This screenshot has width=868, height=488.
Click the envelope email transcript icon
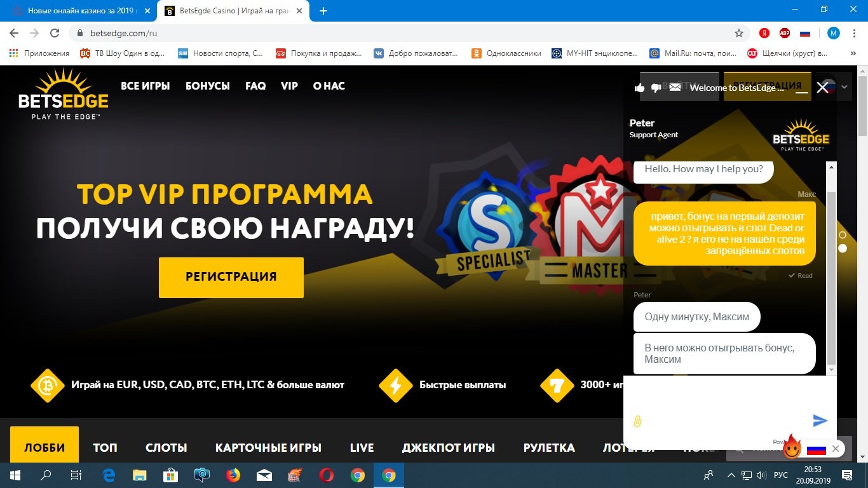coord(675,87)
